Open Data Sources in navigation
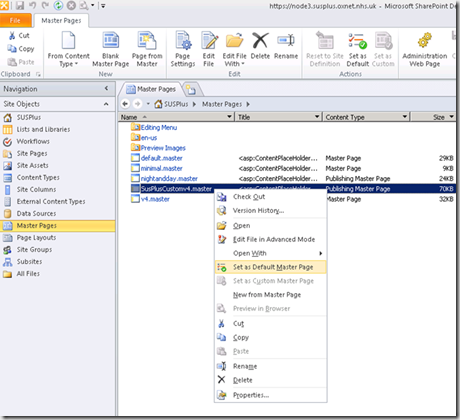The width and height of the screenshot is (460, 420). [x=36, y=213]
